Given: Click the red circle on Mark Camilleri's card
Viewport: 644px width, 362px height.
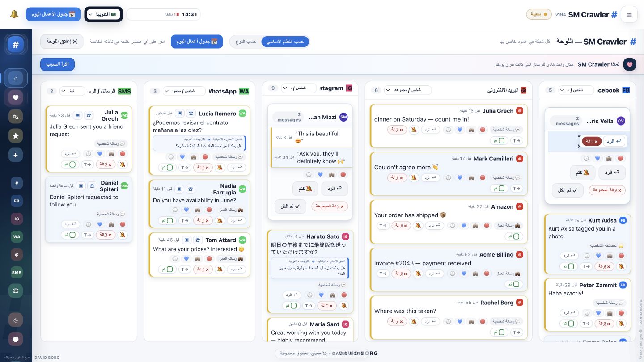Looking at the screenshot, I should 483,178.
